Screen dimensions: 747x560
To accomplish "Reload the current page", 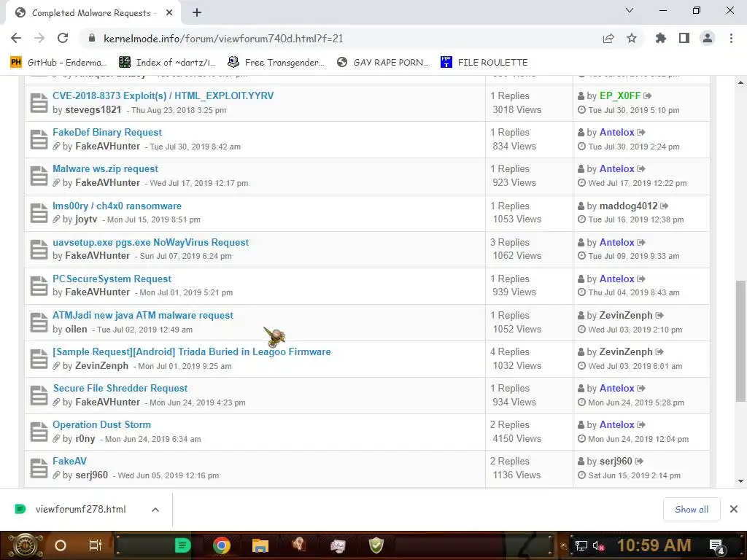I will [x=63, y=38].
